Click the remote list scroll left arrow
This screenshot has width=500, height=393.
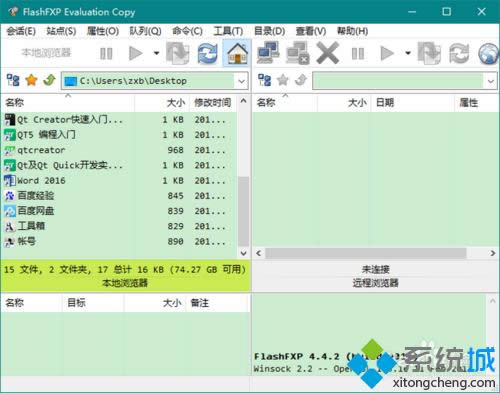click(259, 253)
